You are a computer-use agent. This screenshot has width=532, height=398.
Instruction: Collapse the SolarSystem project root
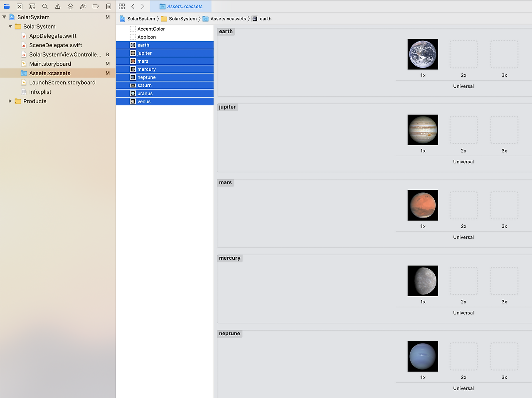pos(4,17)
